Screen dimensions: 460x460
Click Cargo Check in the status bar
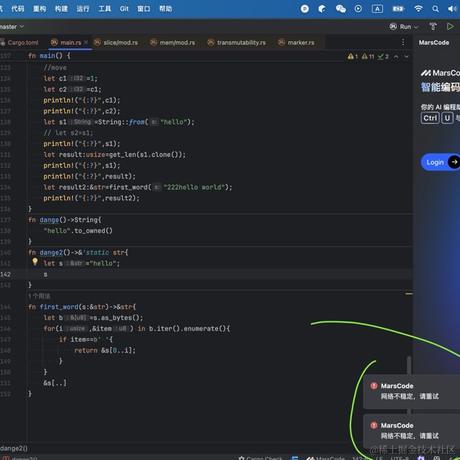(260, 458)
